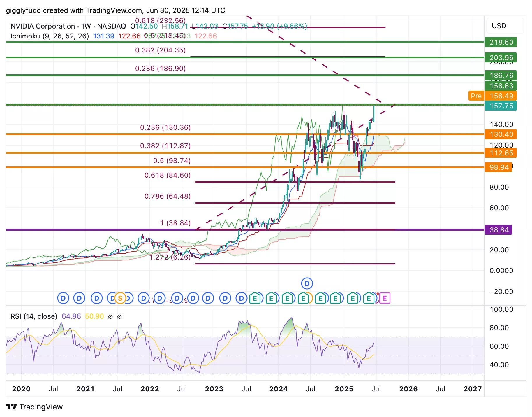Click the rightmost green E earnings marker
This screenshot has height=417, width=532.
pos(369,298)
